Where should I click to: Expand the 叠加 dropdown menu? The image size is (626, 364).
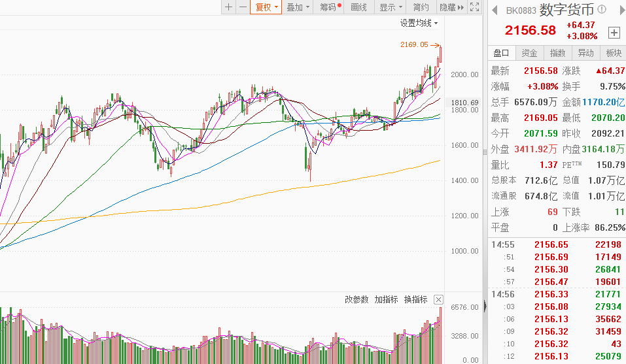click(298, 7)
